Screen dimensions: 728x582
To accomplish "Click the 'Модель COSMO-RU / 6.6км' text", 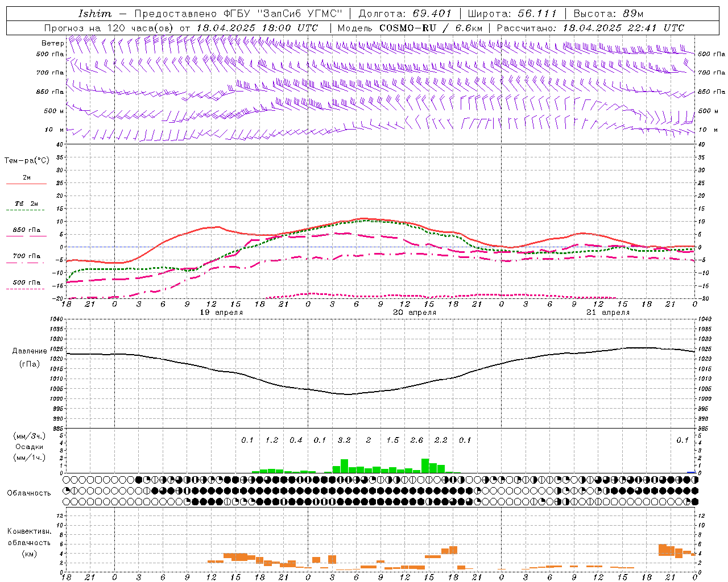I will 409,28.
